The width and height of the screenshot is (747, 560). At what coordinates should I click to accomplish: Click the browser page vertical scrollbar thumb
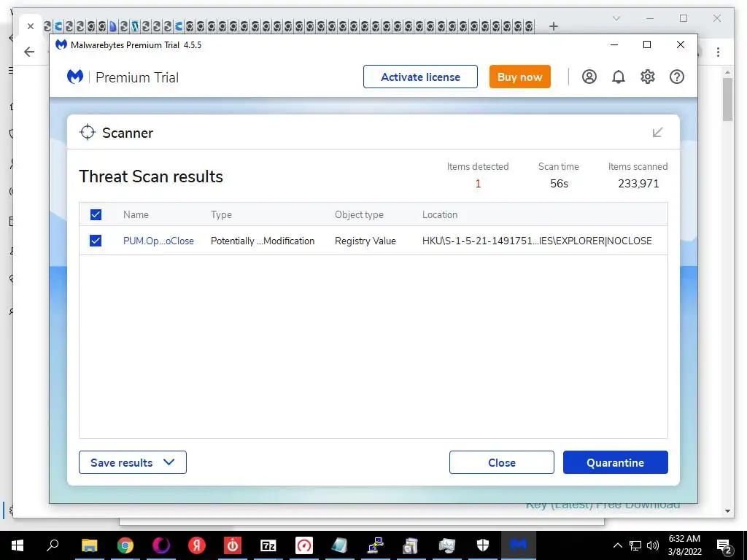[x=727, y=99]
